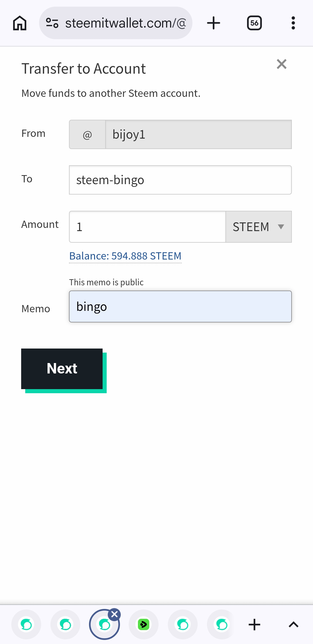This screenshot has height=644, width=313.
Task: Expand bottom tab strip with chevron
Action: [294, 624]
